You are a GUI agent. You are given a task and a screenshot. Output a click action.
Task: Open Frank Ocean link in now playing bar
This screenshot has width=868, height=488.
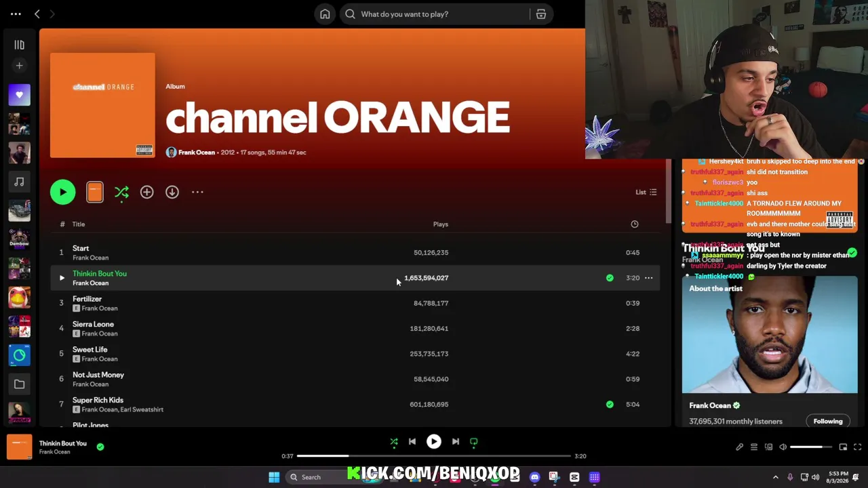[x=54, y=452]
